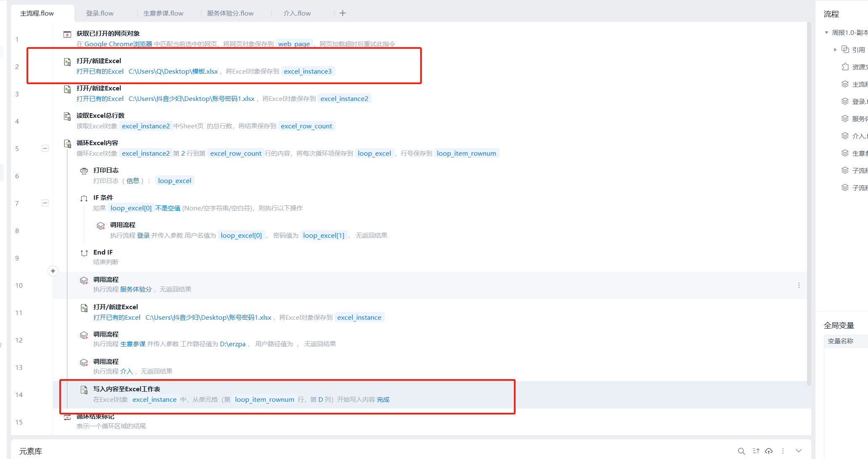This screenshot has height=459, width=868.
Task: Collapse the element library panel chevron
Action: [x=799, y=451]
